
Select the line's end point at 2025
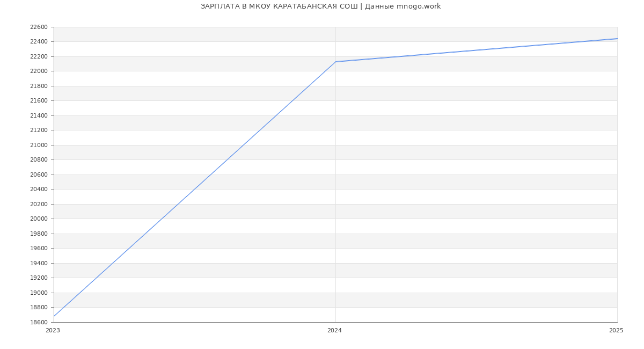(617, 39)
